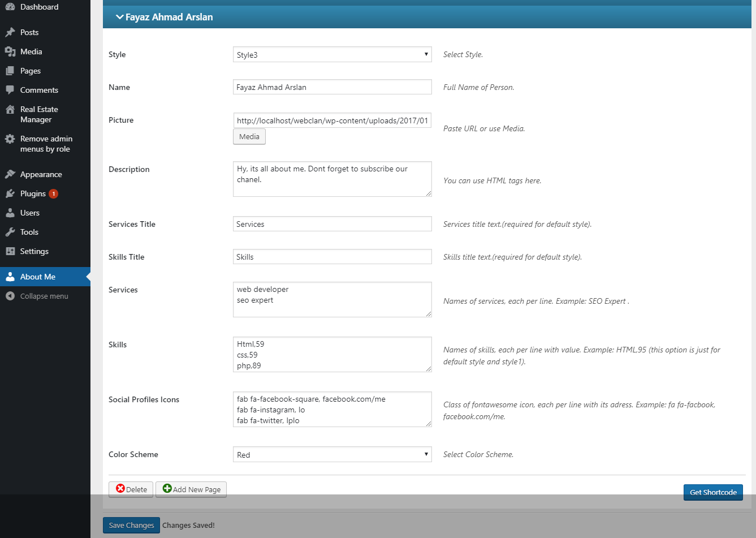Click the Add New Page button
Image resolution: width=756 pixels, height=538 pixels.
pos(191,489)
